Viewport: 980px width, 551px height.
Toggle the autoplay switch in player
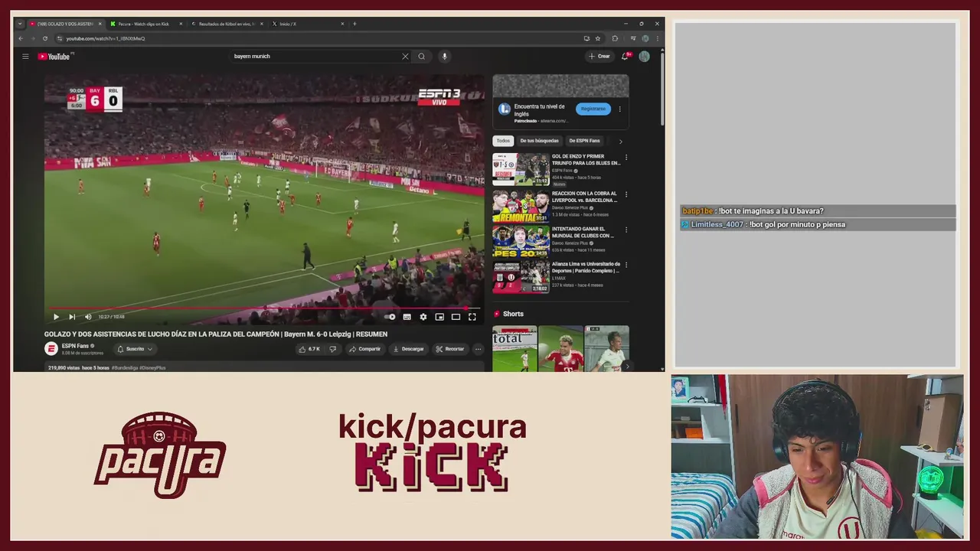390,317
